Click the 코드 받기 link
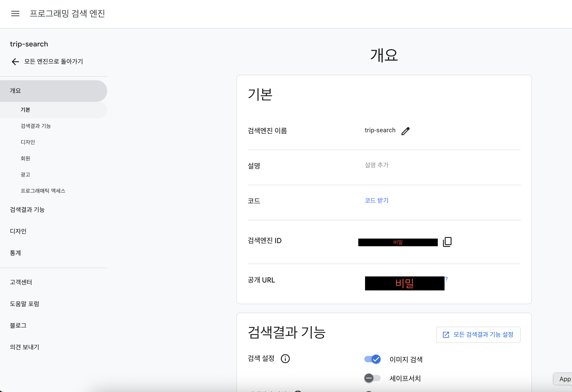This screenshot has height=392, width=572. [x=376, y=201]
